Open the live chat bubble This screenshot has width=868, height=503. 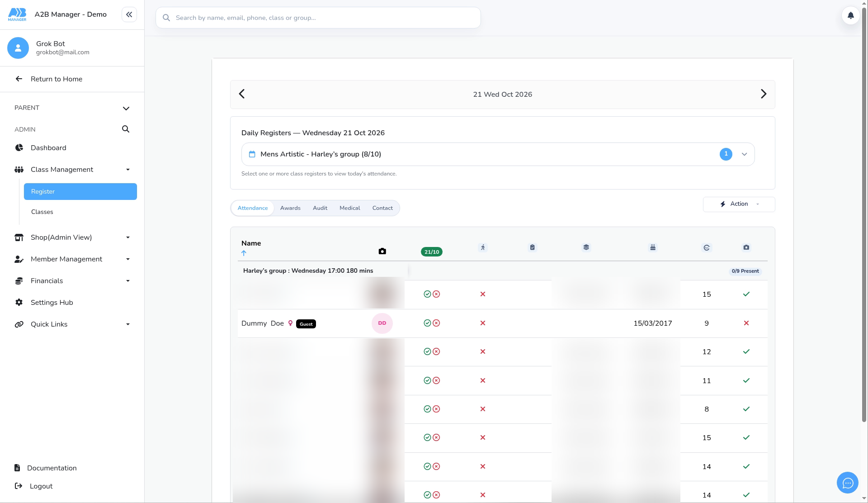click(x=848, y=483)
